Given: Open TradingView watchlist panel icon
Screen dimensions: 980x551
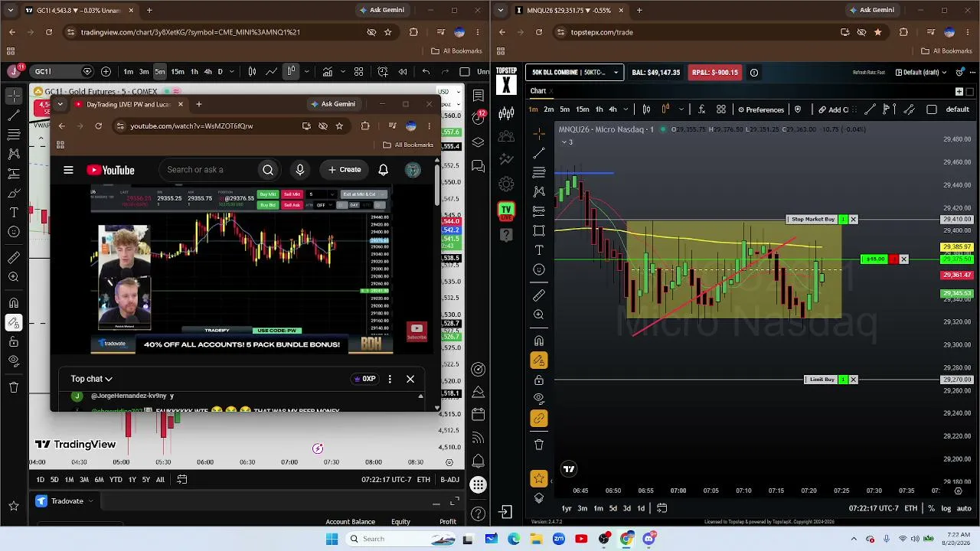Looking at the screenshot, I should [x=479, y=96].
